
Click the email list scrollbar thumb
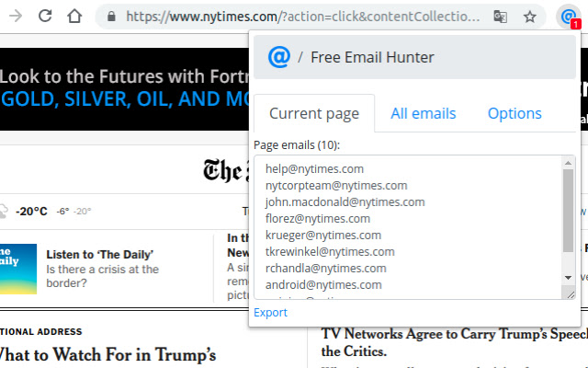[x=568, y=211]
